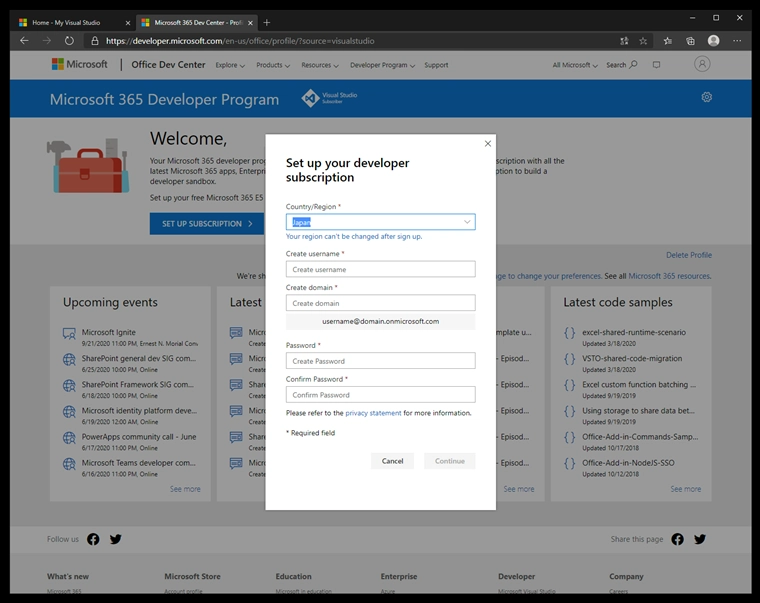Click See more under Latest code samples

point(685,489)
